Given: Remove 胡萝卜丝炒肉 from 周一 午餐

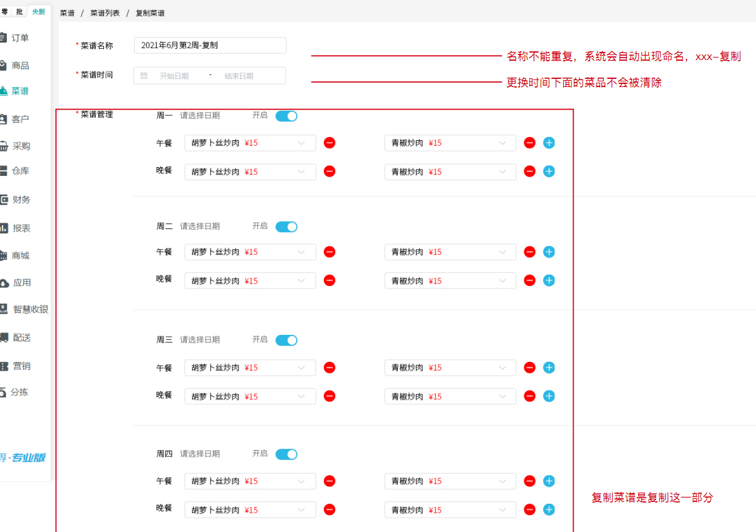Looking at the screenshot, I should coord(329,143).
